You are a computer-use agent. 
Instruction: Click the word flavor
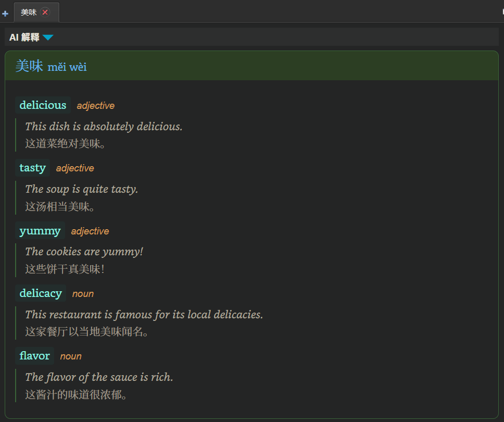click(35, 356)
